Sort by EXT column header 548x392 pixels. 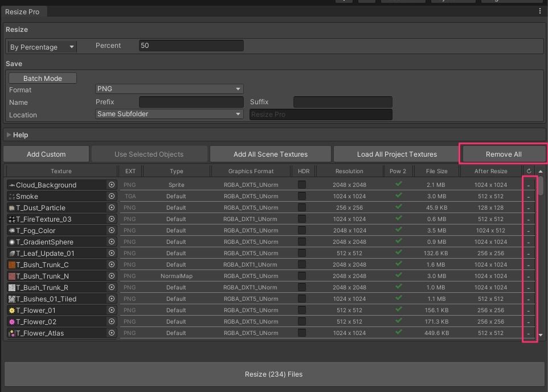(130, 171)
